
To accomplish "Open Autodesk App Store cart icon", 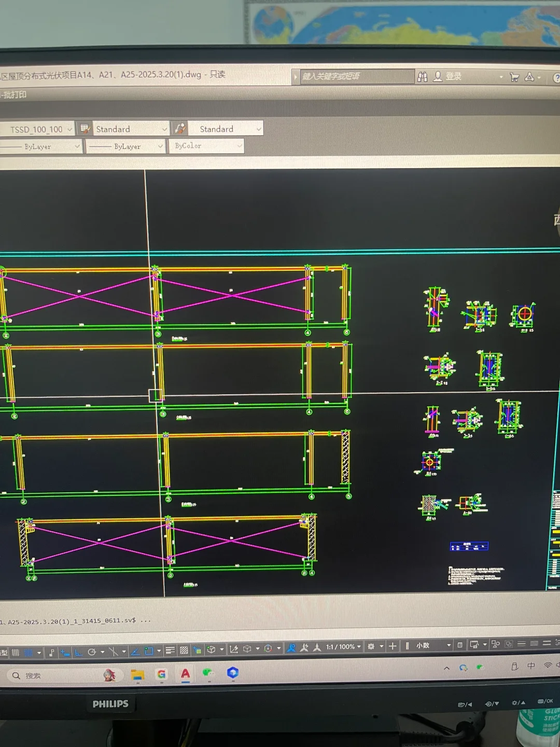I will pos(514,77).
